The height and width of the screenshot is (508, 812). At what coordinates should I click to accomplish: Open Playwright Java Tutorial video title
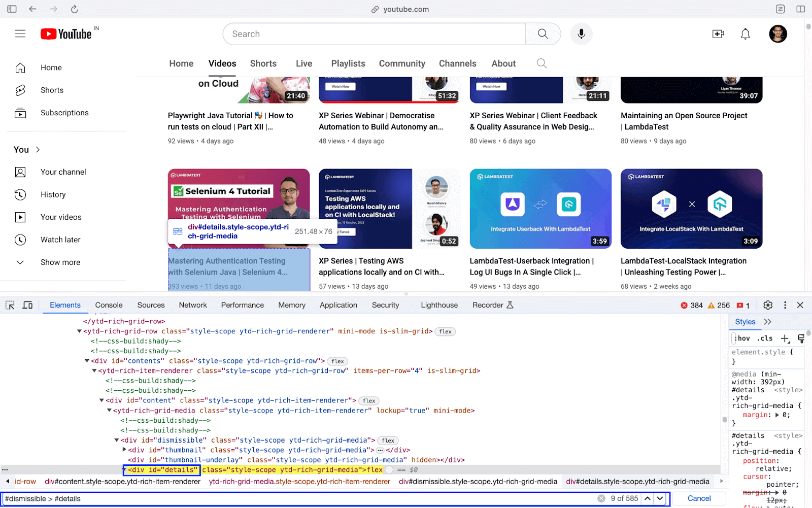pos(231,121)
